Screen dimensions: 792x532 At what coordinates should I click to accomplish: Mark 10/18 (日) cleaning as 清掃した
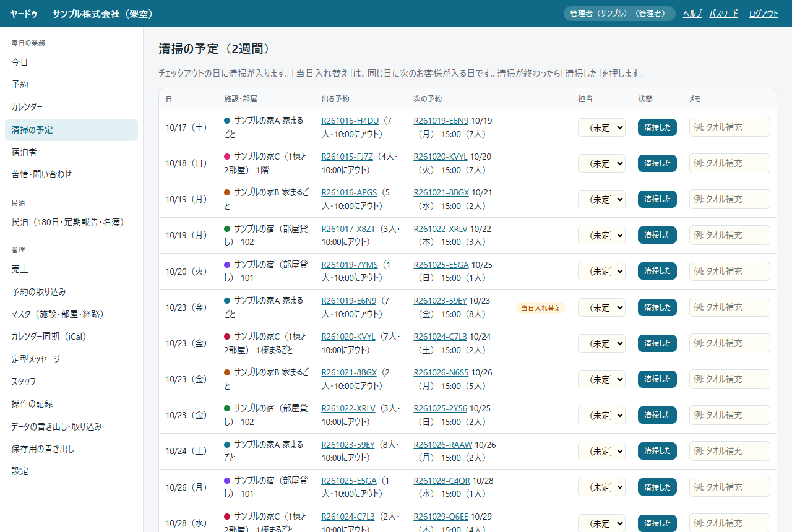tap(657, 163)
